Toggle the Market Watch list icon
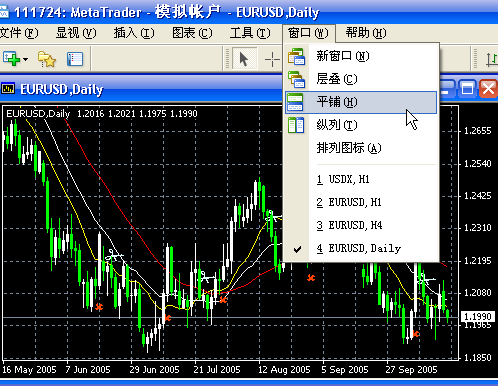 75,59
